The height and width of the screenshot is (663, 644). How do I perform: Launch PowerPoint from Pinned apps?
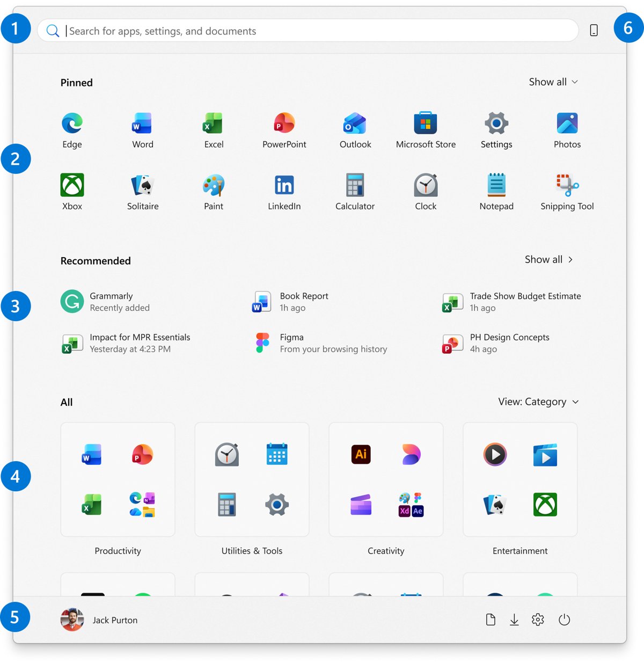pyautogui.click(x=284, y=130)
